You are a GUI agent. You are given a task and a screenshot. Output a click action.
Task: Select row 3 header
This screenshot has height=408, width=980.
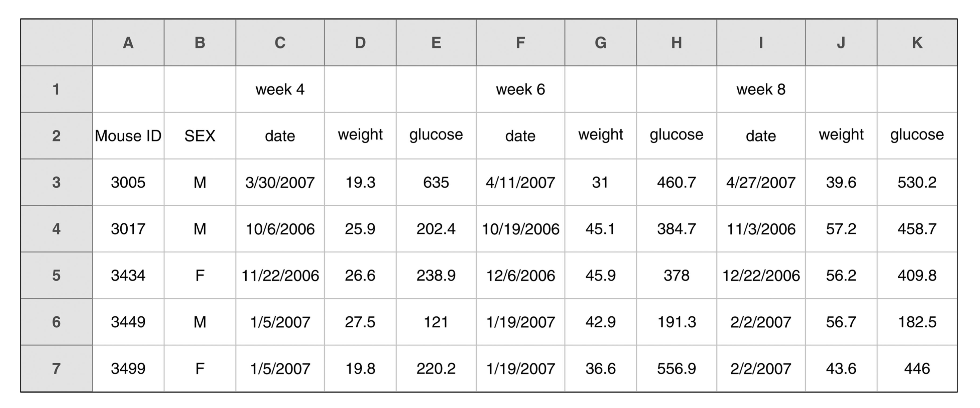pyautogui.click(x=56, y=182)
